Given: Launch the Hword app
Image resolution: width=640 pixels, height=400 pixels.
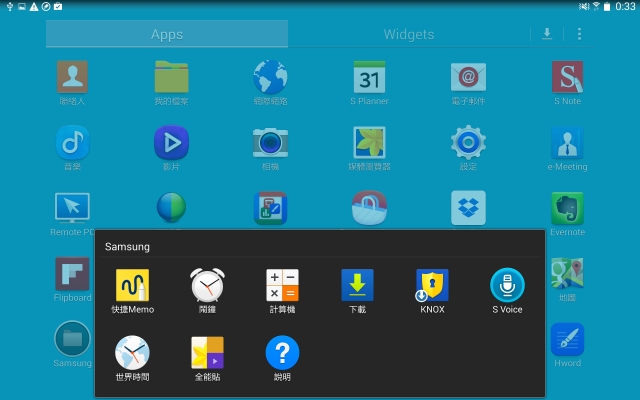Looking at the screenshot, I should (567, 339).
